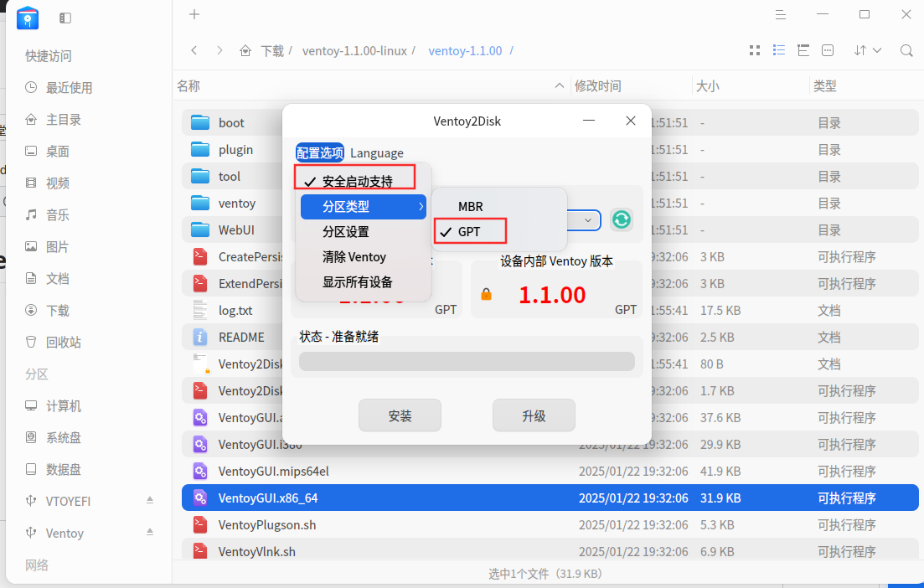
Task: Select 显示所有设备 menu entry
Action: pyautogui.click(x=363, y=282)
